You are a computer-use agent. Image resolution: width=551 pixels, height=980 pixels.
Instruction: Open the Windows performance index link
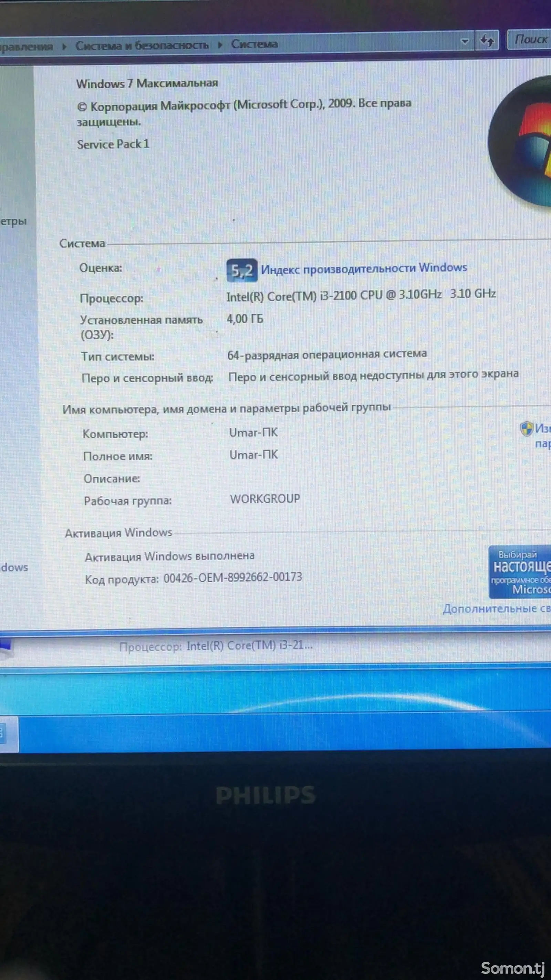click(364, 268)
